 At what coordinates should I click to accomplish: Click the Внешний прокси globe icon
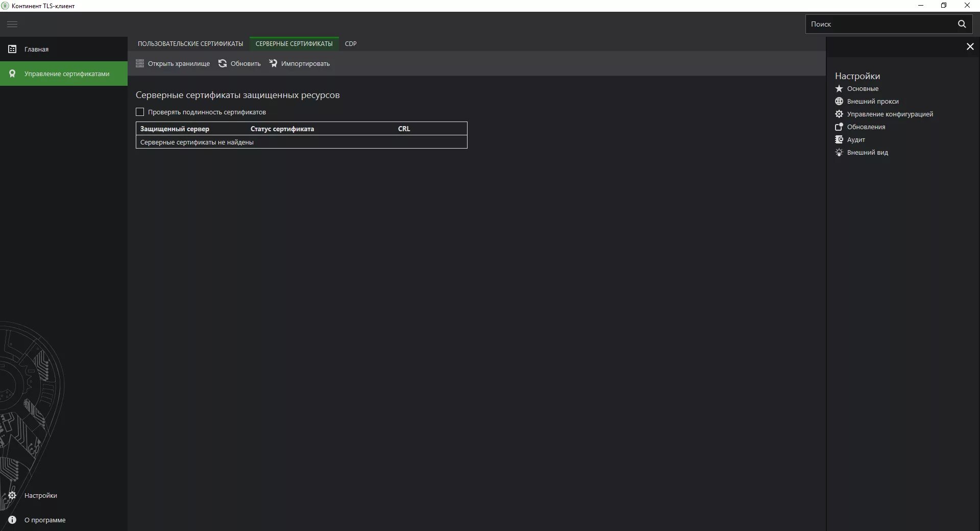point(839,101)
